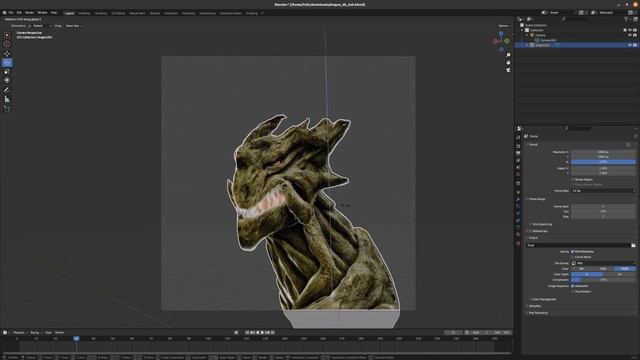This screenshot has width=640, height=360.
Task: Switch to the Shading workspace tab
Action: point(155,13)
